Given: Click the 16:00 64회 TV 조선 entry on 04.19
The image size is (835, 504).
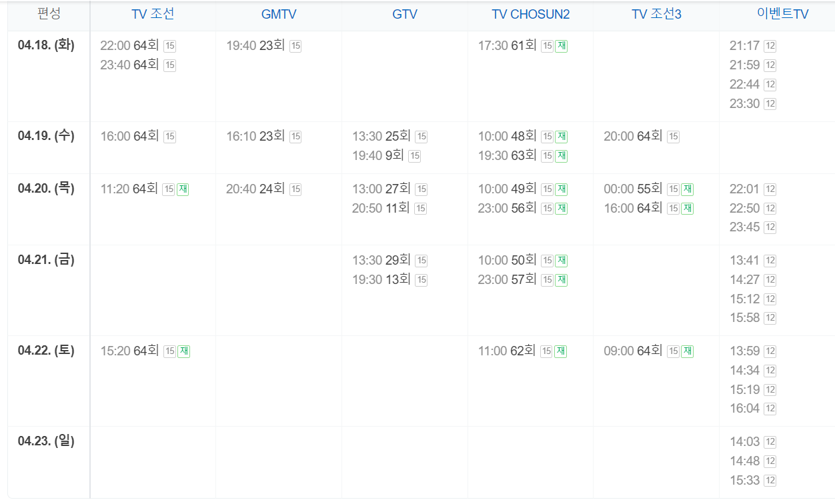Looking at the screenshot, I should pyautogui.click(x=129, y=136).
